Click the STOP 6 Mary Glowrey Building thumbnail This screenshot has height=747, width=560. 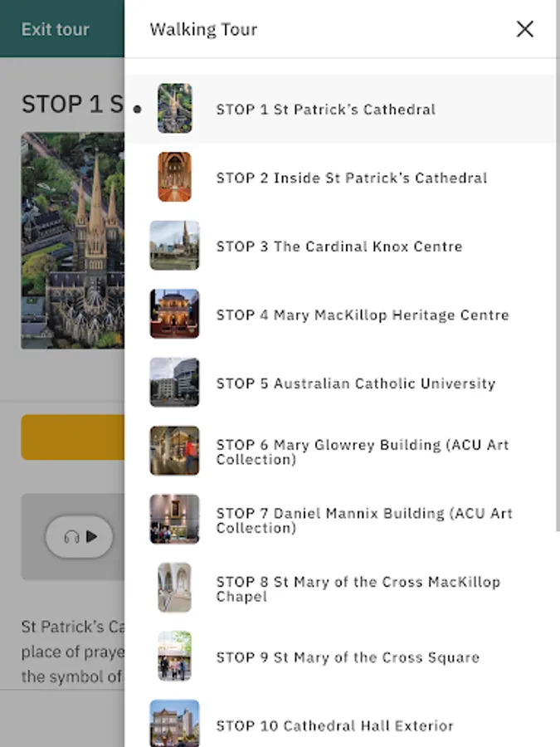tap(174, 451)
